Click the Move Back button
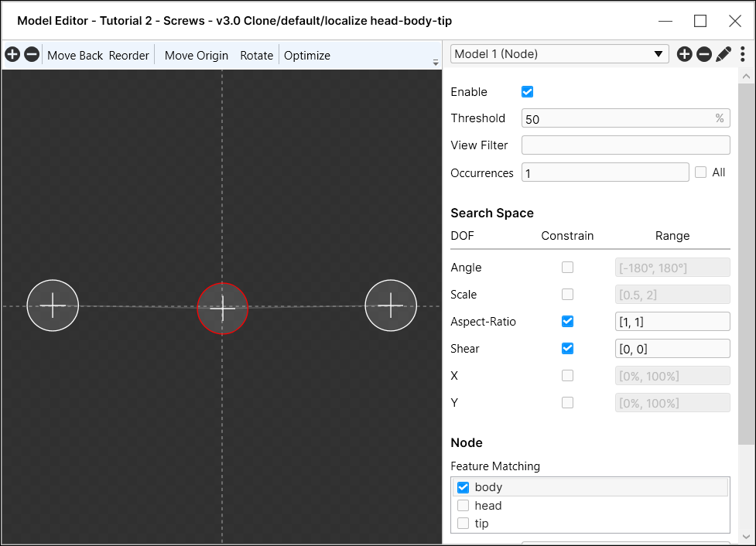The width and height of the screenshot is (756, 546). [75, 56]
